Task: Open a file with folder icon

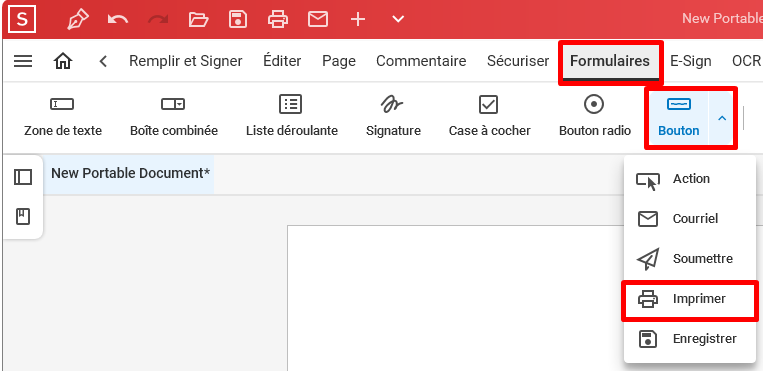Action: tap(198, 19)
